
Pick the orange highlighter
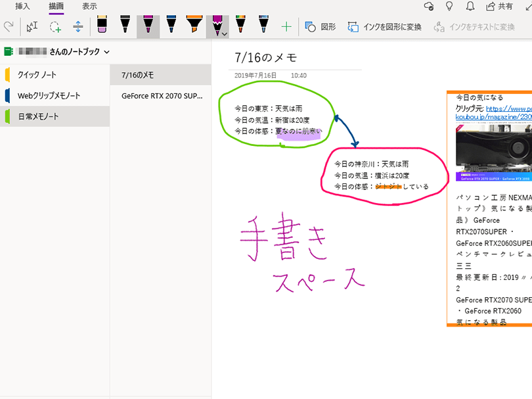click(x=194, y=26)
